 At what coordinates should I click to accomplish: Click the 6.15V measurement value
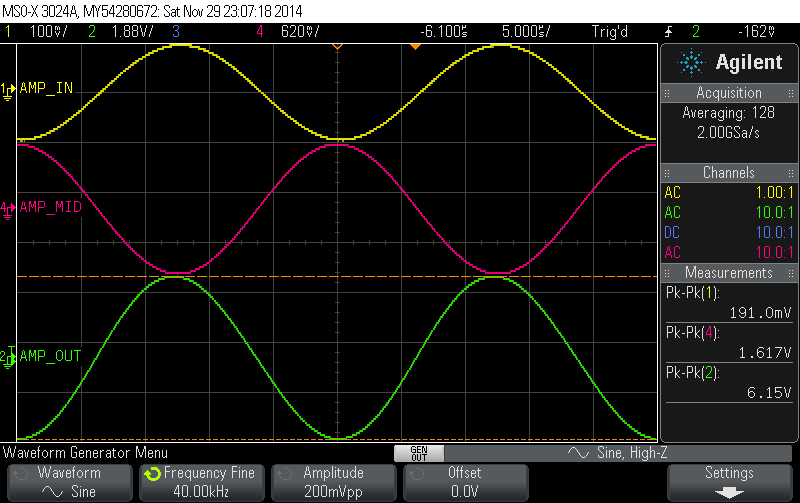pyautogui.click(x=769, y=393)
